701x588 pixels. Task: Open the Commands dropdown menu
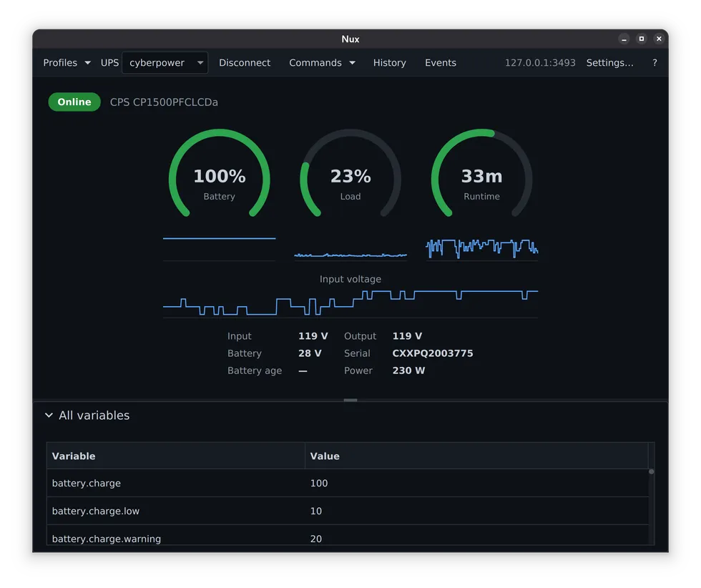(322, 63)
